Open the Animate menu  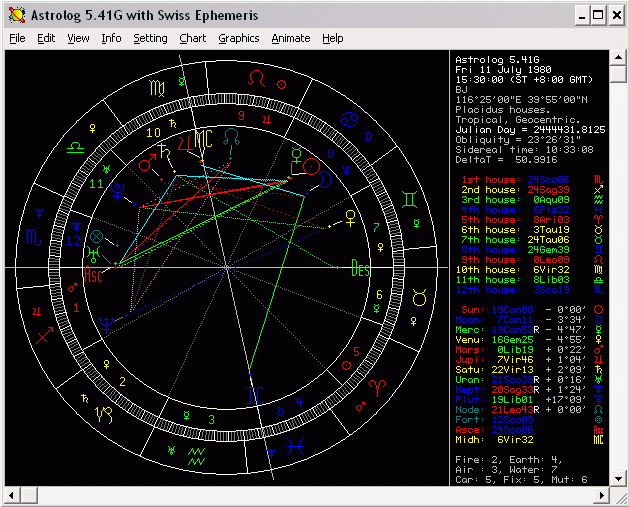pyautogui.click(x=291, y=38)
